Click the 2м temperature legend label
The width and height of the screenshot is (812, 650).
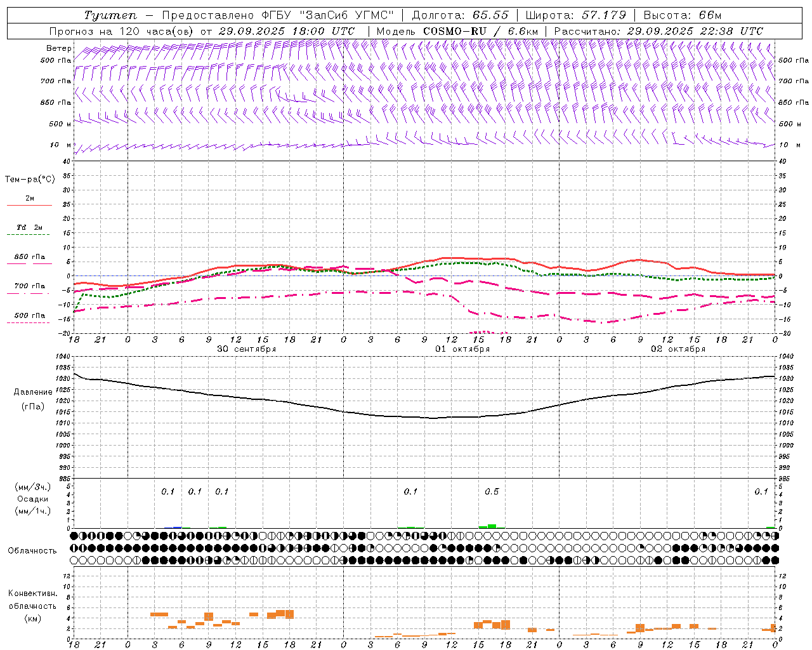(x=30, y=199)
